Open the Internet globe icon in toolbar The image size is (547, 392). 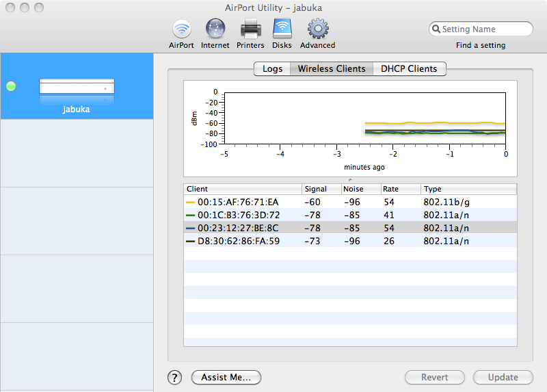point(215,29)
